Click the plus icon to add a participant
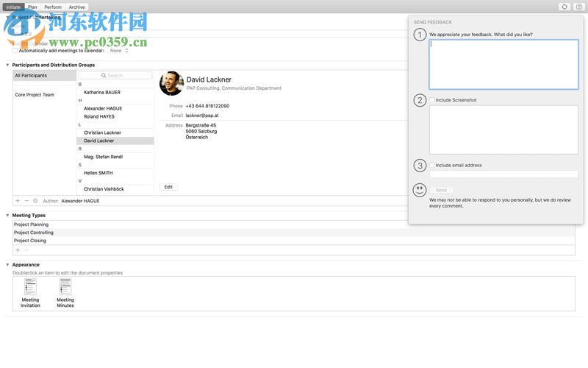 [18, 201]
